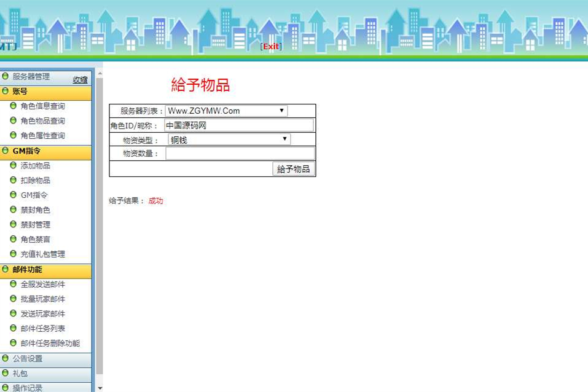Click the sidebar scrollbar down arrow

100,387
